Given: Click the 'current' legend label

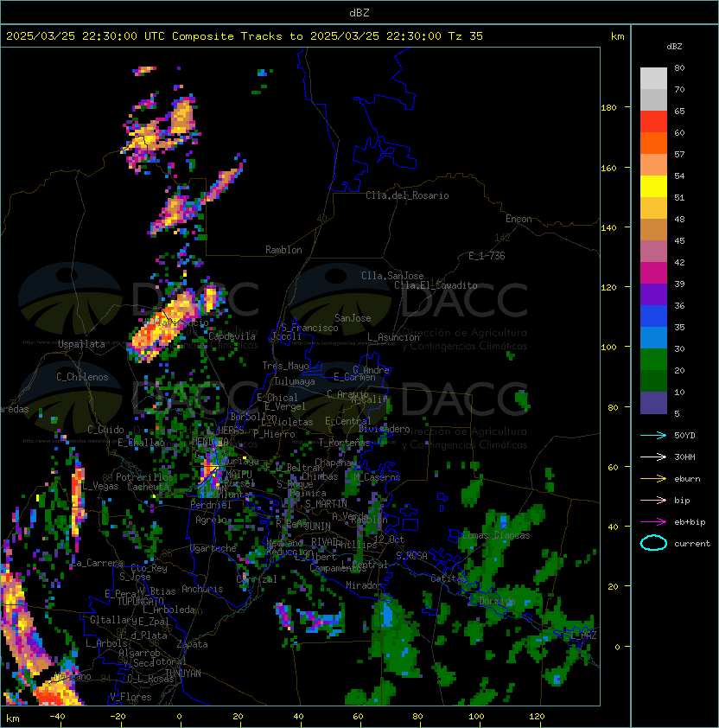Looking at the screenshot, I should [692, 543].
